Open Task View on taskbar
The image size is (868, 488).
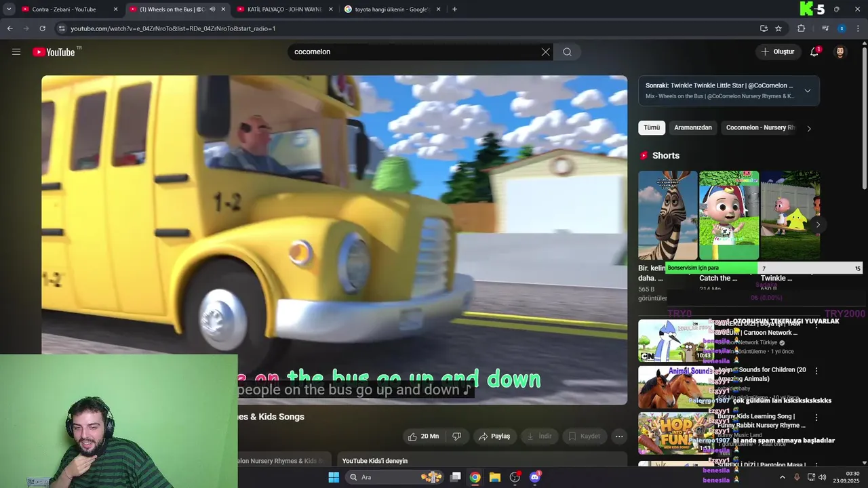456,477
